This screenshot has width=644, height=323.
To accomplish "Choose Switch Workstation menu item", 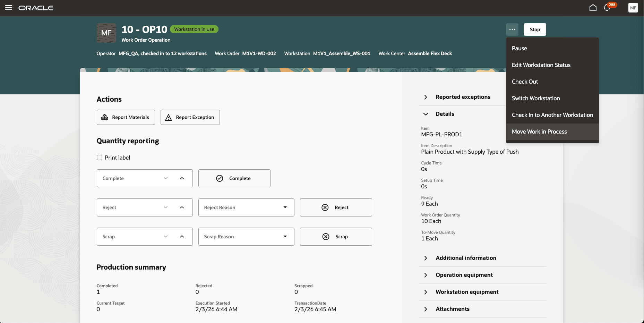I will click(552, 99).
